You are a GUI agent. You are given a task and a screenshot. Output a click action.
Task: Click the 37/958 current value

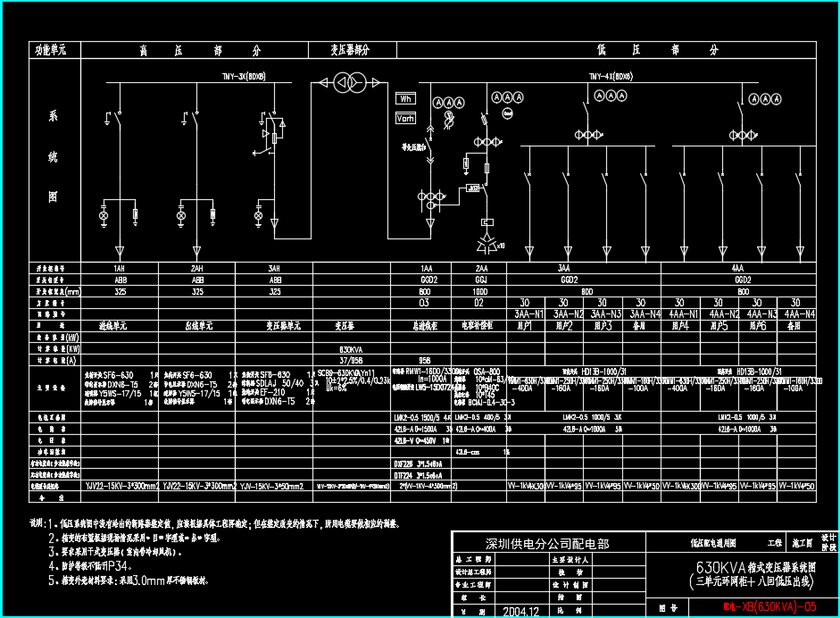[351, 361]
